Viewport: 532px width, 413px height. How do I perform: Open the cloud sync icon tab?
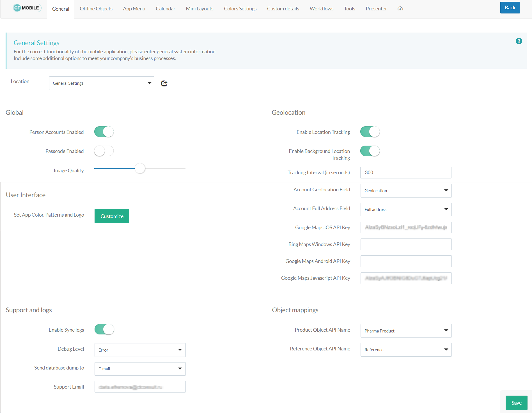click(400, 9)
